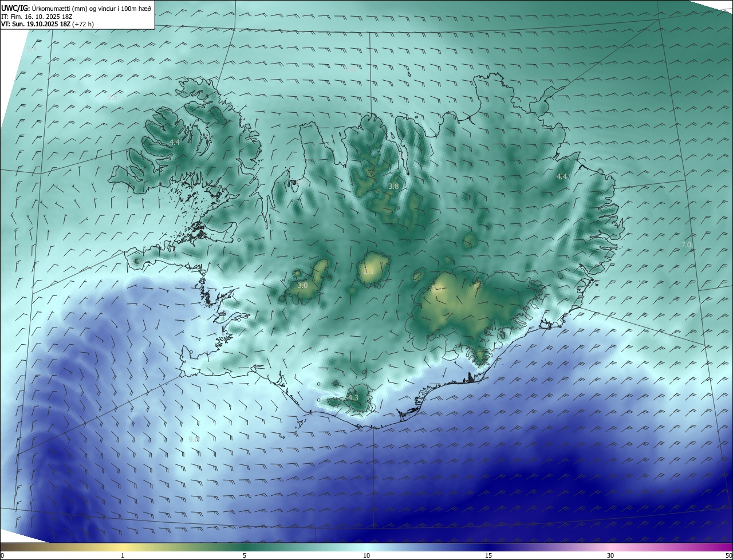Click the colour scale tick label 0
733x560 pixels.
(2, 555)
